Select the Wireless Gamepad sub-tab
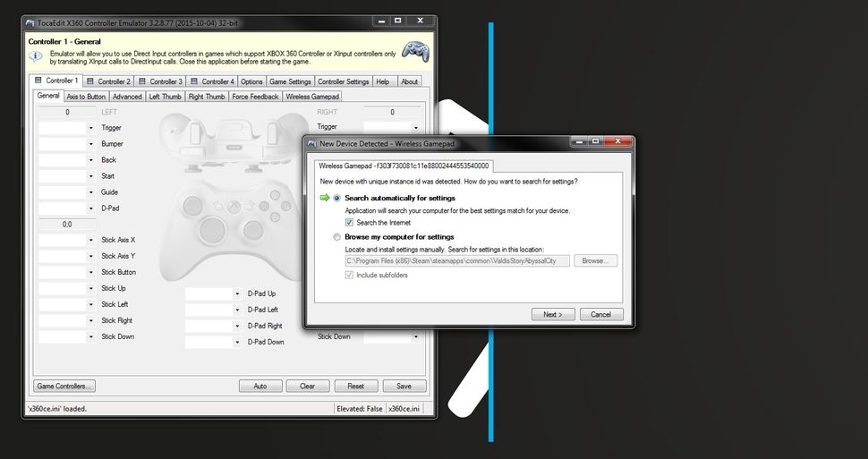This screenshot has height=459, width=868. (312, 97)
